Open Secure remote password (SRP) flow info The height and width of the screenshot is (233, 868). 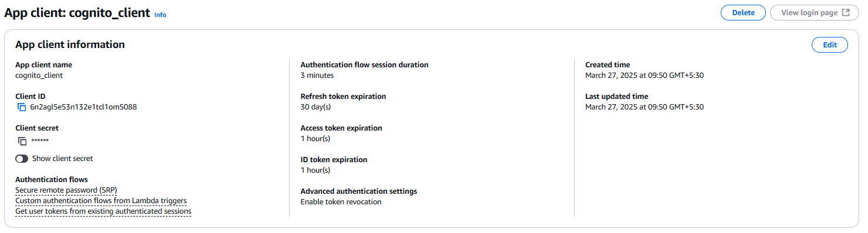[66, 190]
